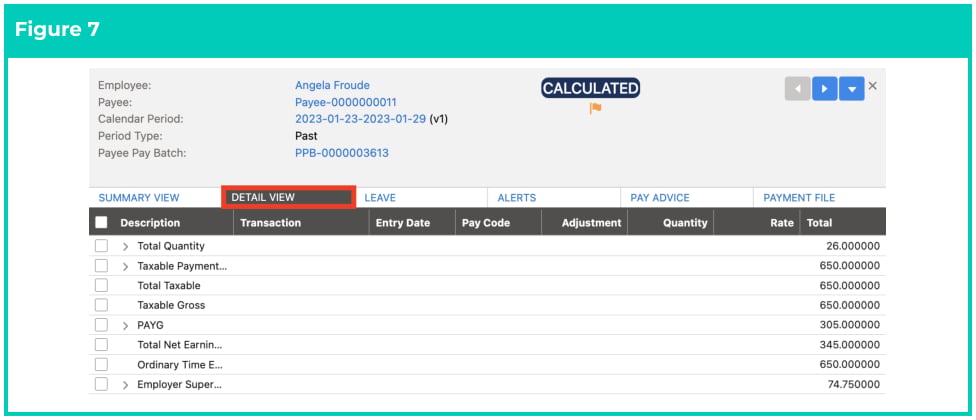976x420 pixels.
Task: Click the Entry Date column header
Action: pos(403,223)
